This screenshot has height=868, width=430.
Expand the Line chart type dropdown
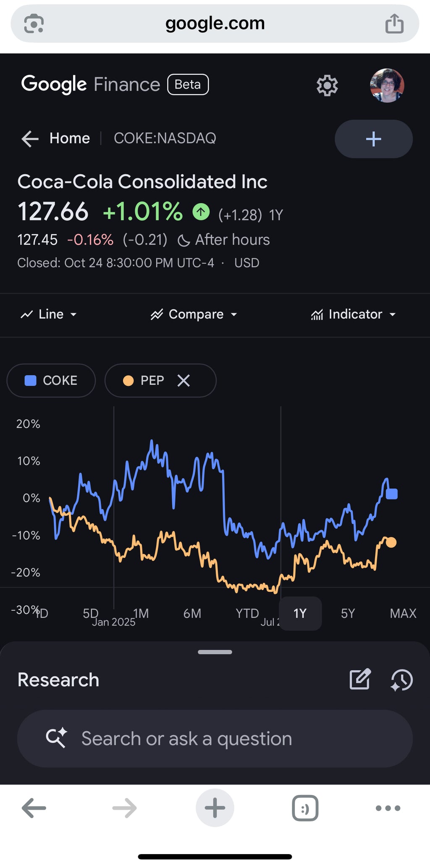coord(49,314)
